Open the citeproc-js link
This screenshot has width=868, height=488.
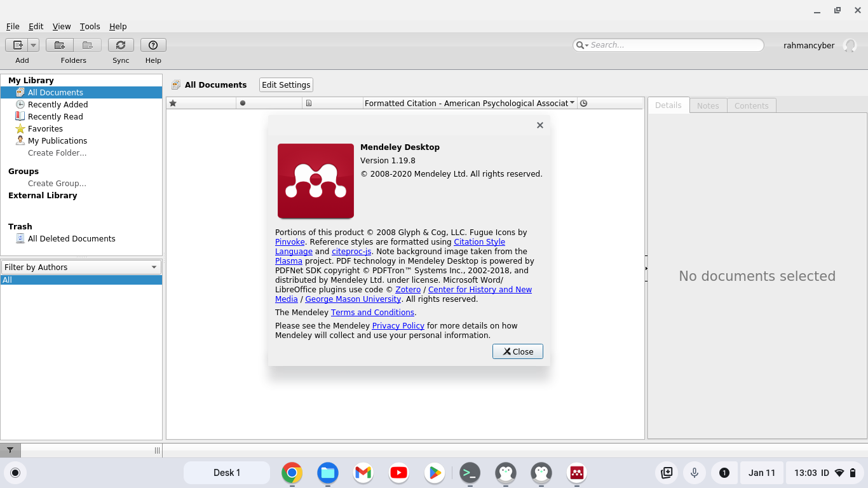click(351, 252)
